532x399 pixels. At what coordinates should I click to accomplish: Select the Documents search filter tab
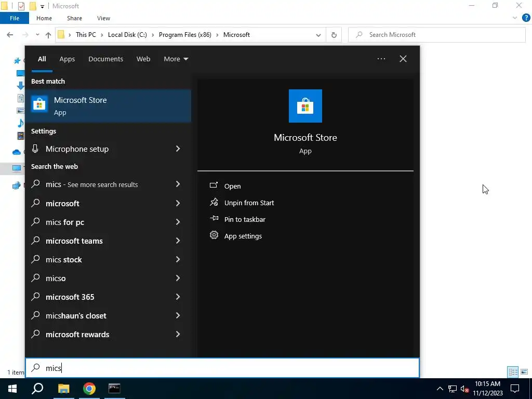(105, 59)
